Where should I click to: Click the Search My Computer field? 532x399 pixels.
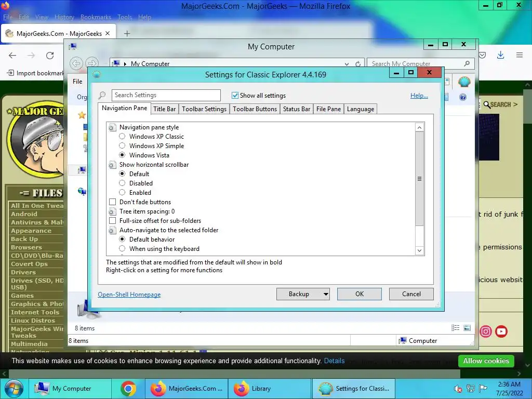pos(420,64)
